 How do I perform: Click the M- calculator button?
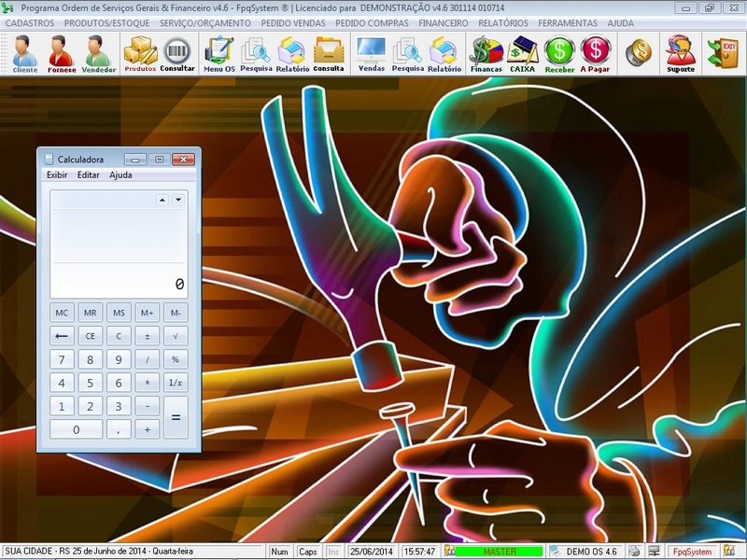pos(176,313)
